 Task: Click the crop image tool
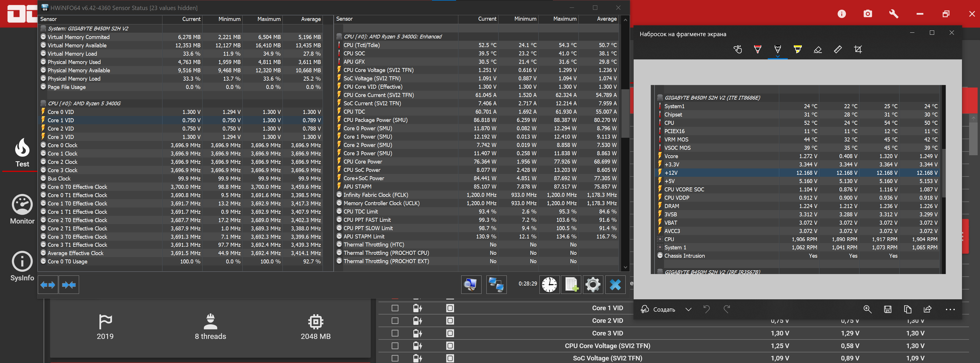click(x=858, y=50)
